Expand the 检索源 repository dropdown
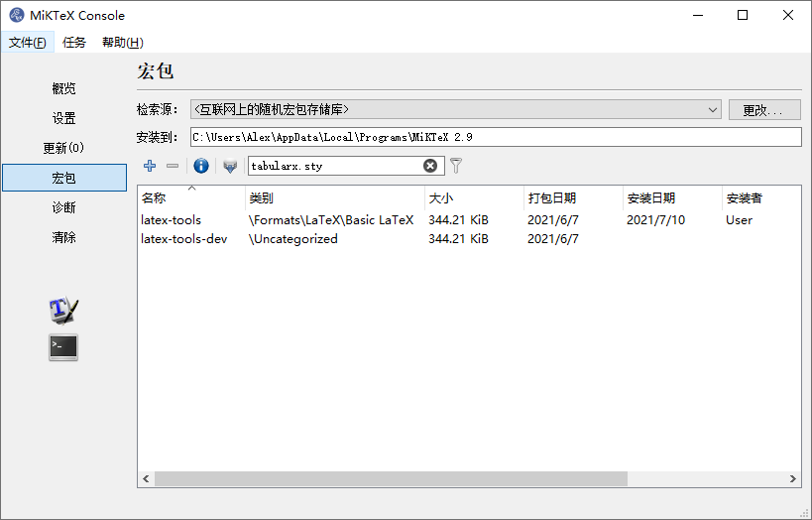Image resolution: width=812 pixels, height=520 pixels. pyautogui.click(x=456, y=109)
